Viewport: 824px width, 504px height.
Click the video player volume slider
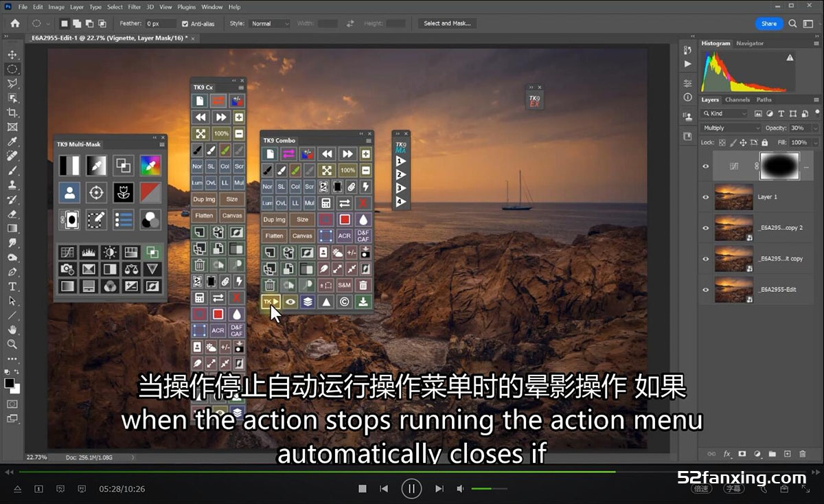[x=489, y=489]
